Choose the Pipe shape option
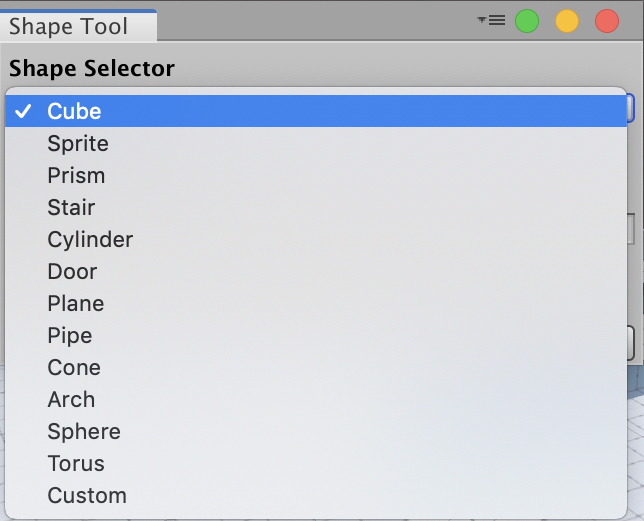 point(70,336)
